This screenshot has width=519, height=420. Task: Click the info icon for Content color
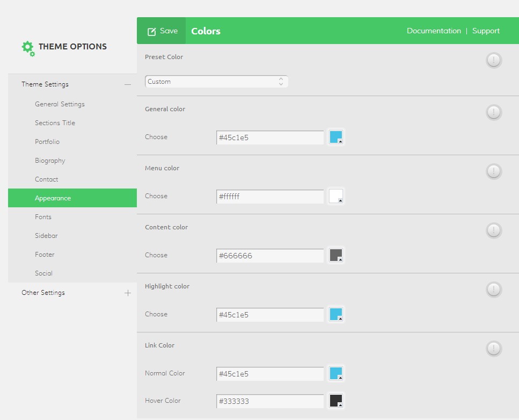pyautogui.click(x=494, y=230)
